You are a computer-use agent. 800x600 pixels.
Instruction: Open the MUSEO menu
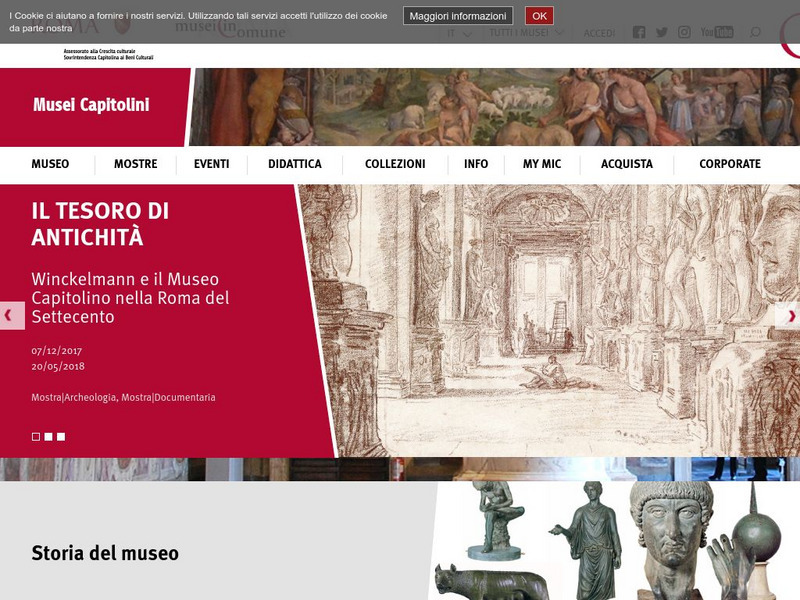click(x=50, y=164)
